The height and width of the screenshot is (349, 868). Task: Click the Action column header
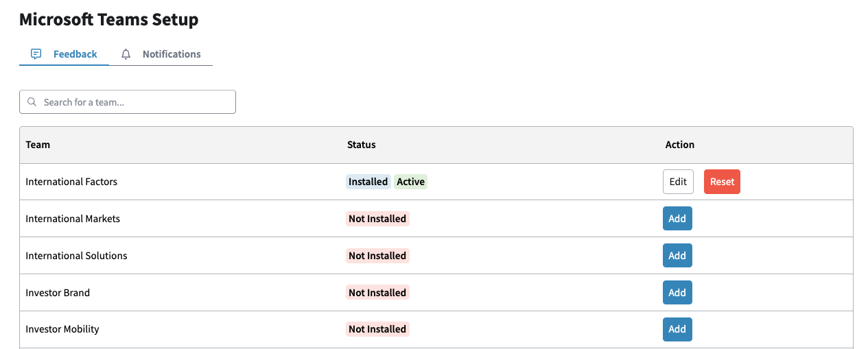[680, 145]
